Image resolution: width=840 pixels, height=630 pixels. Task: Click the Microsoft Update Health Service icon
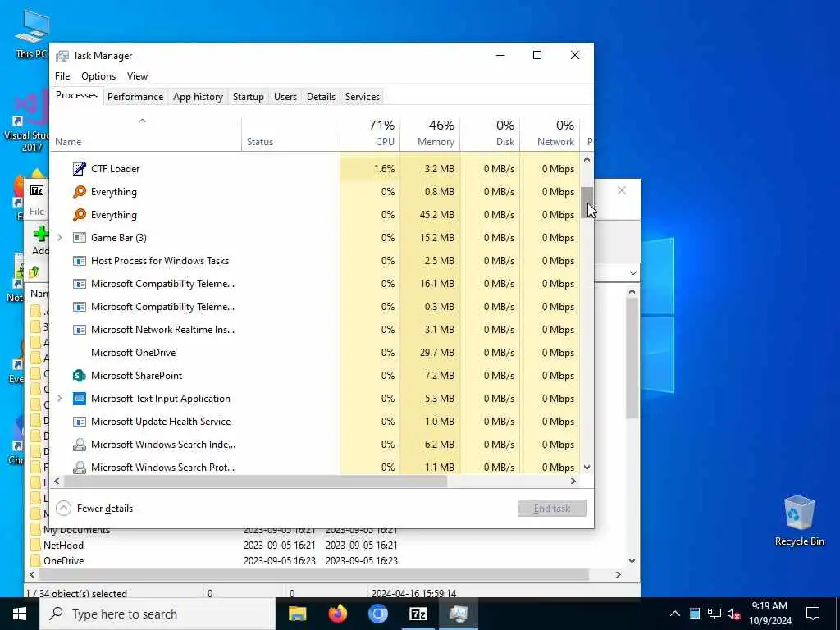point(80,422)
